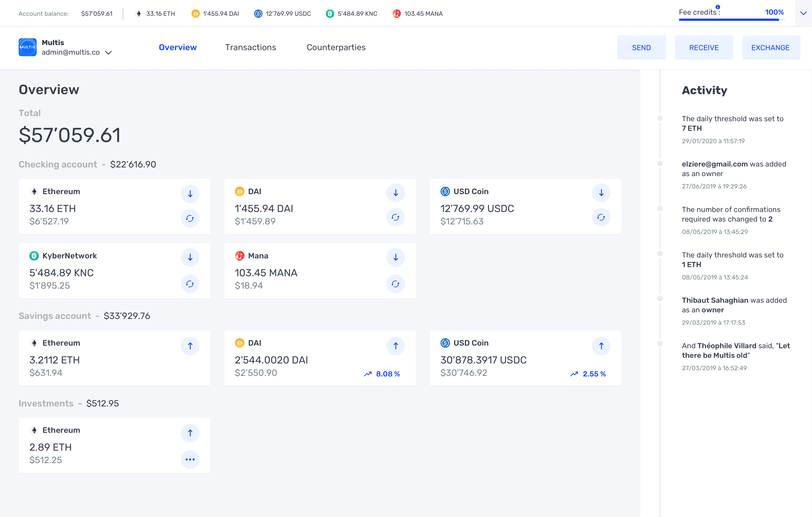Viewport: 812px width, 517px height.
Task: Click the Fee credits info icon
Action: point(718,7)
